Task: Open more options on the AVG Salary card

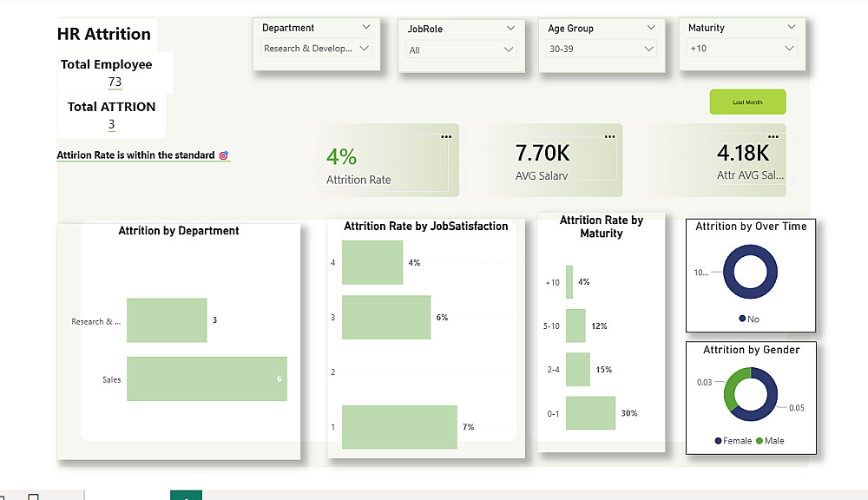Action: (x=609, y=137)
